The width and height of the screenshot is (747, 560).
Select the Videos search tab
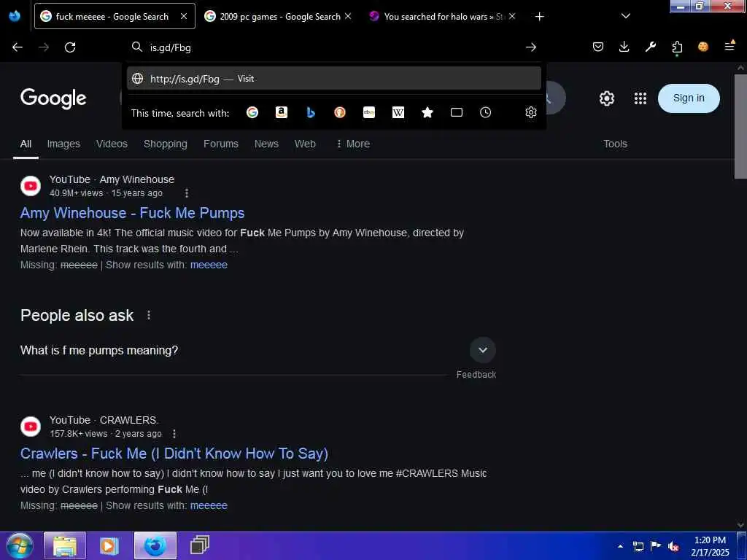coord(112,144)
